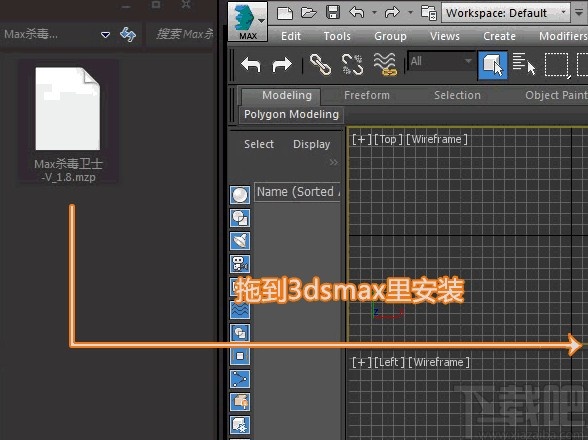
Task: Open the Select menu in Scene Explorer
Action: point(259,144)
